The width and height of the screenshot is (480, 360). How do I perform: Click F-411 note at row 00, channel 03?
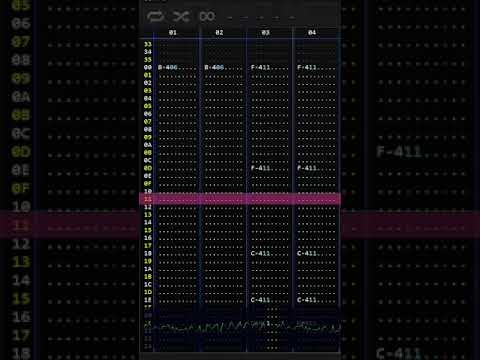pos(260,67)
